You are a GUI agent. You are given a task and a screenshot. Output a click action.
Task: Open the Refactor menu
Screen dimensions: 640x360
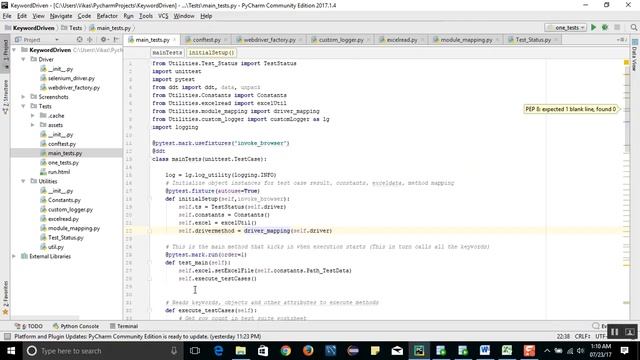coord(107,16)
